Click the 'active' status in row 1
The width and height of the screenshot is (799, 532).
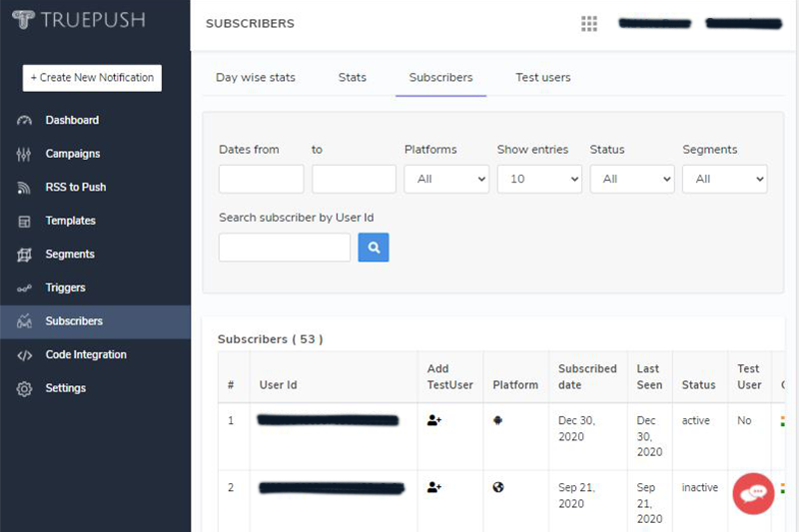pos(695,420)
